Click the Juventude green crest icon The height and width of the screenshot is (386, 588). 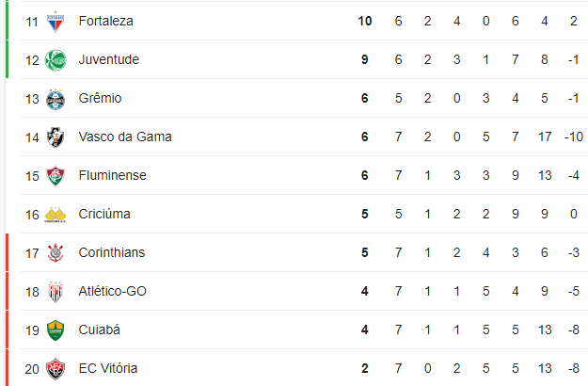tap(56, 60)
